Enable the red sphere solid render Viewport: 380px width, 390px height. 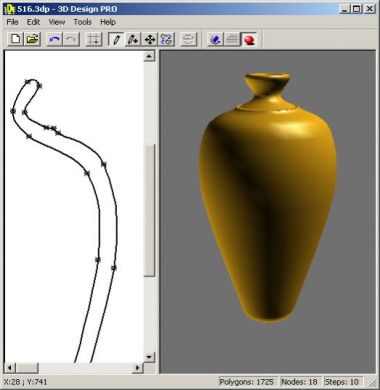point(249,39)
